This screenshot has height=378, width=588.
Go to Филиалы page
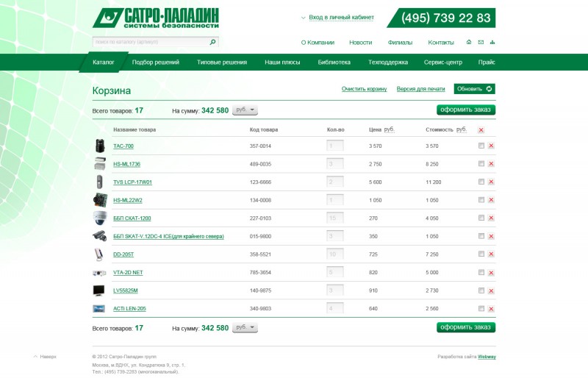400,43
